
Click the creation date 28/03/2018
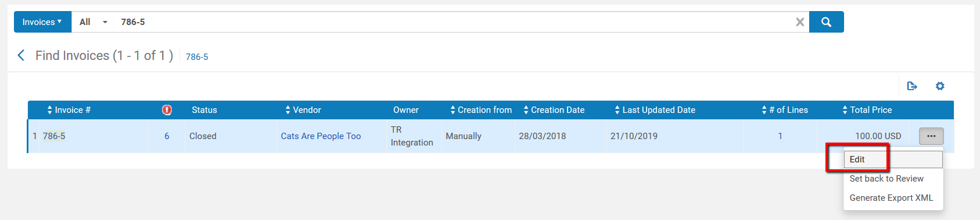coord(542,136)
